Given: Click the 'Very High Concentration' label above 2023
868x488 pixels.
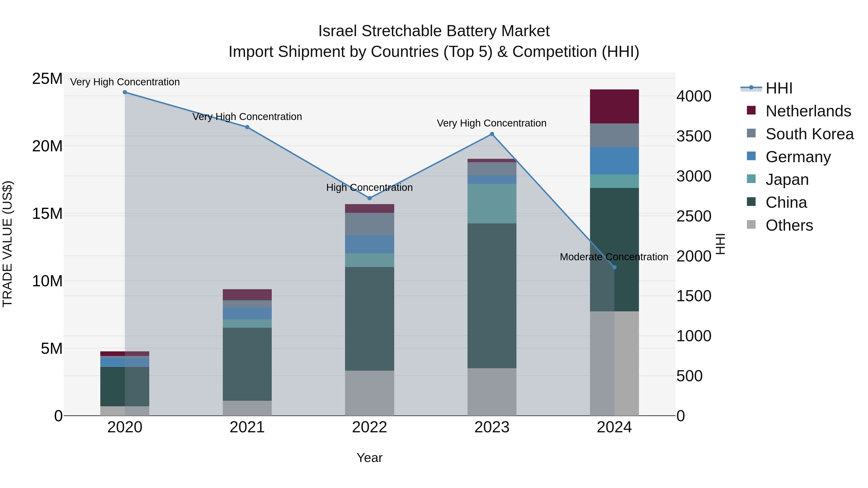Looking at the screenshot, I should (492, 123).
